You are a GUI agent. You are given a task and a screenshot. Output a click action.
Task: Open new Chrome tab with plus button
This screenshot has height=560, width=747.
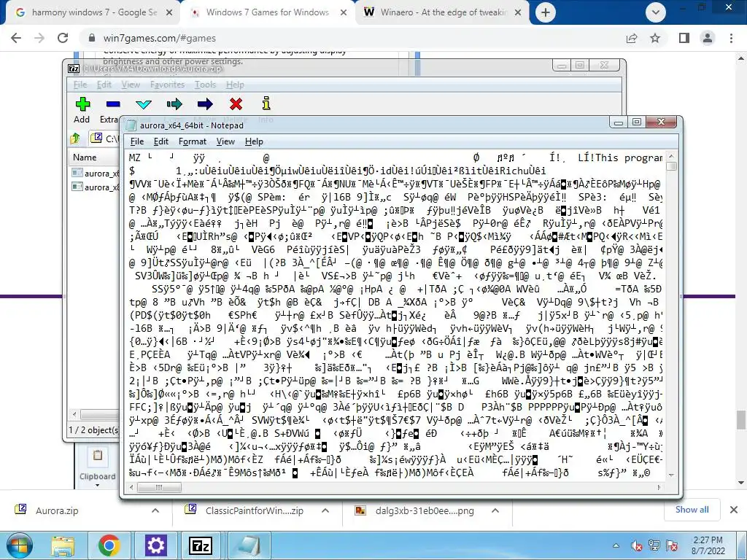(x=546, y=12)
